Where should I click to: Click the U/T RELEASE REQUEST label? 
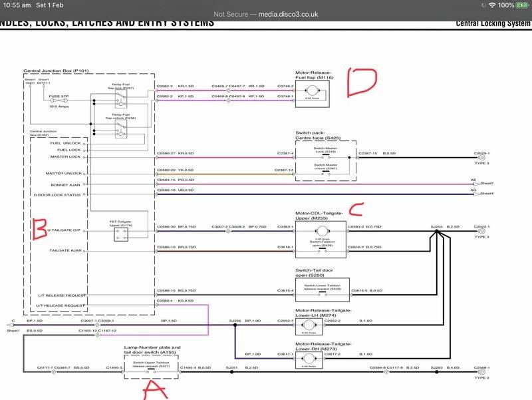pos(60,305)
